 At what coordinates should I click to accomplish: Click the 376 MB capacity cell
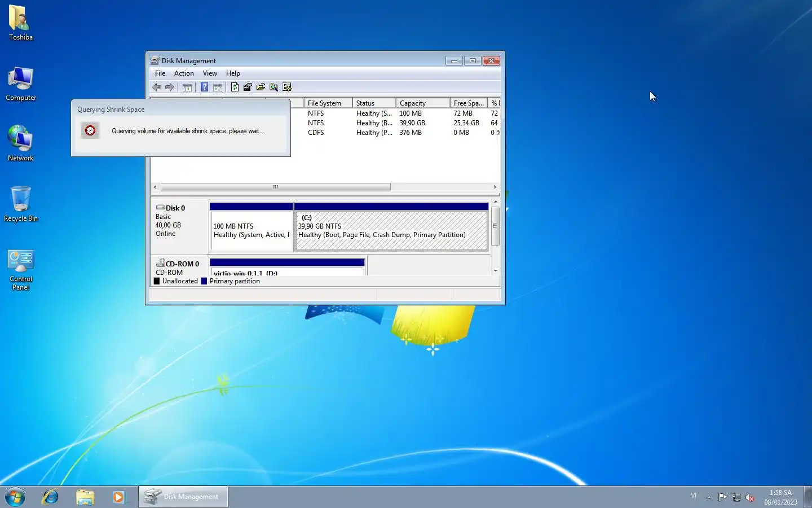click(x=411, y=133)
